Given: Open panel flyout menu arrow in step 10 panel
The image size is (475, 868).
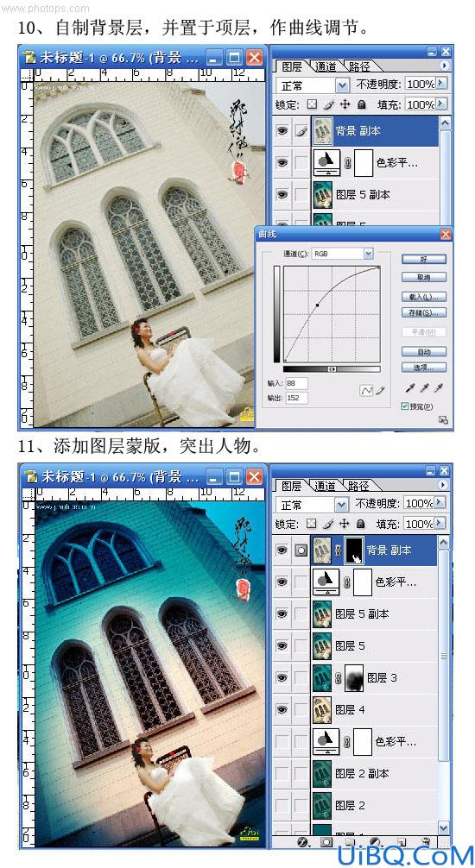Looking at the screenshot, I should pos(444,66).
